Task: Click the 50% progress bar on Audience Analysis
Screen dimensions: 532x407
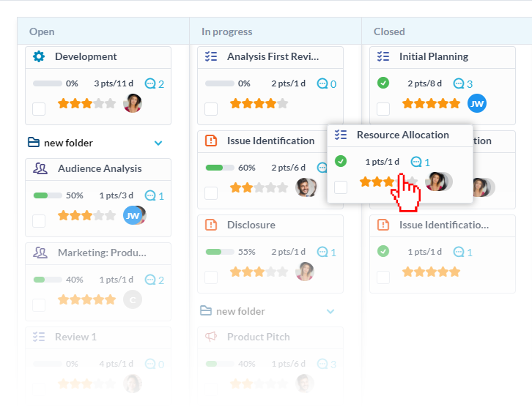Action: (x=47, y=195)
